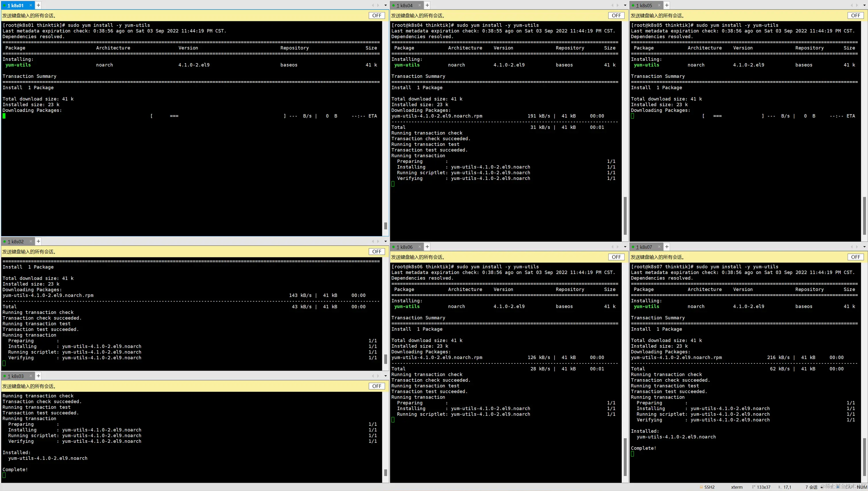
Task: Click OFF button in k8s03 pane
Action: pyautogui.click(x=377, y=386)
